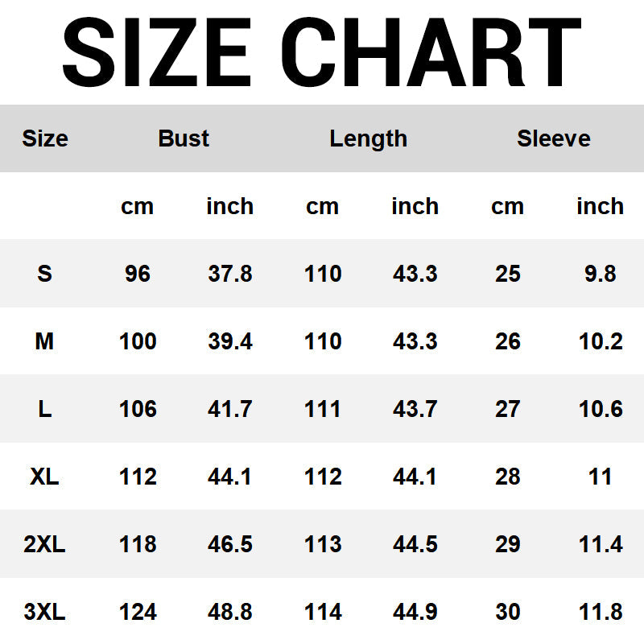This screenshot has width=644, height=644.
Task: Select the M size row label
Action: click(45, 341)
